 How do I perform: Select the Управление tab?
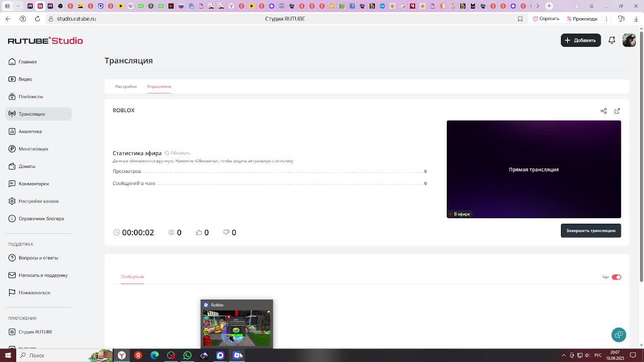159,86
